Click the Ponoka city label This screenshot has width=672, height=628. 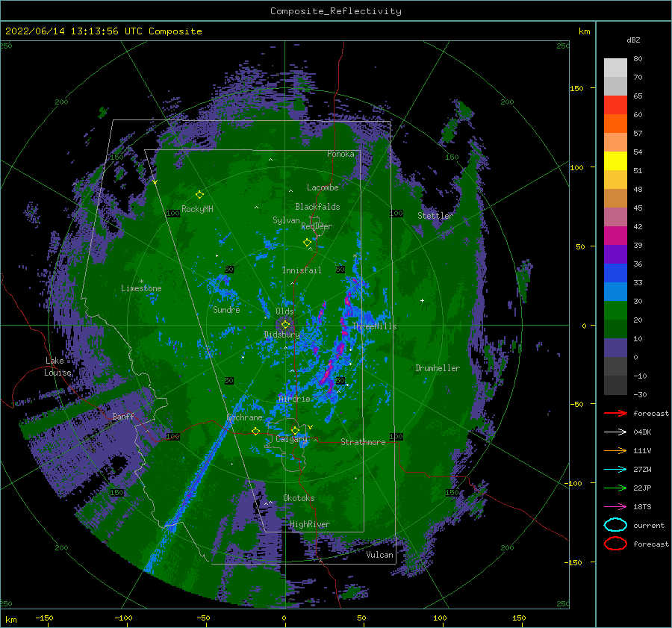pyautogui.click(x=340, y=154)
